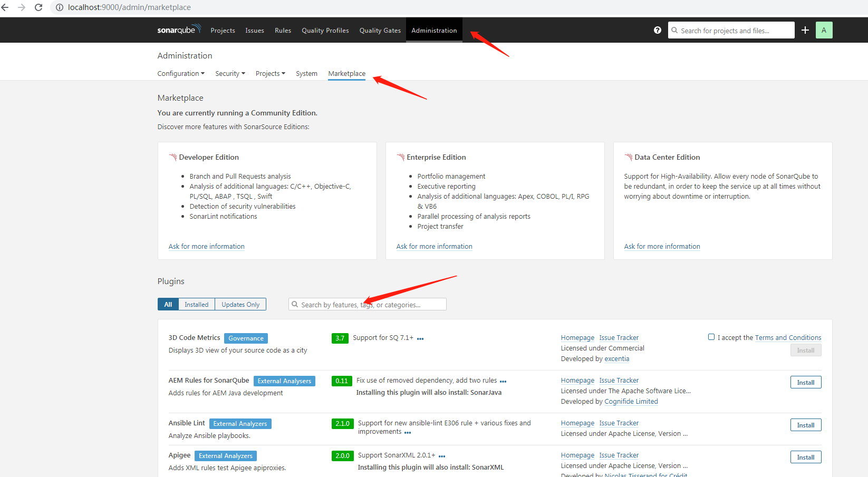Focus the plugin search by features field
This screenshot has height=477, width=868.
368,304
